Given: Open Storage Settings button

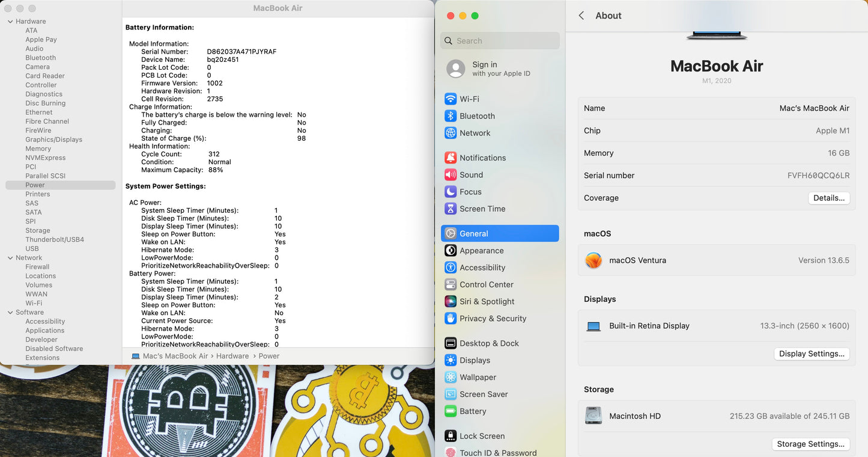Looking at the screenshot, I should tap(810, 444).
